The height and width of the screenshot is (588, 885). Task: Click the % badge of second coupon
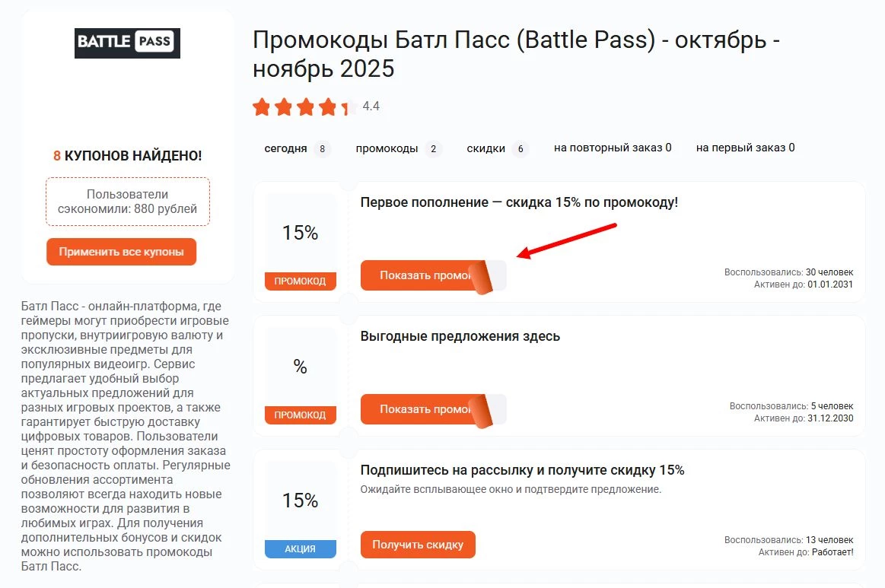300,366
